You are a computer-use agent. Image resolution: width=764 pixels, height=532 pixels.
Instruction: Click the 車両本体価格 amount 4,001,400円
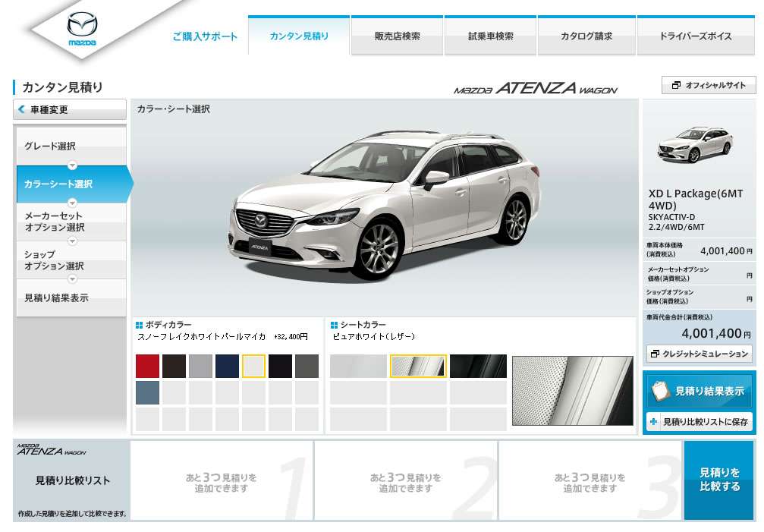pyautogui.click(x=726, y=251)
